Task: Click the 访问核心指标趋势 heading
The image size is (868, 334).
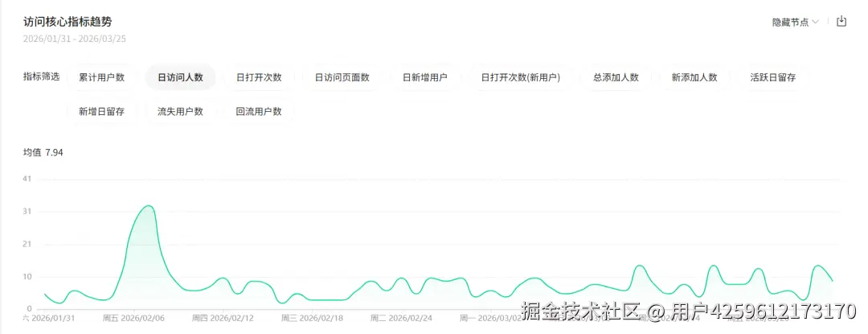Action: click(x=68, y=22)
